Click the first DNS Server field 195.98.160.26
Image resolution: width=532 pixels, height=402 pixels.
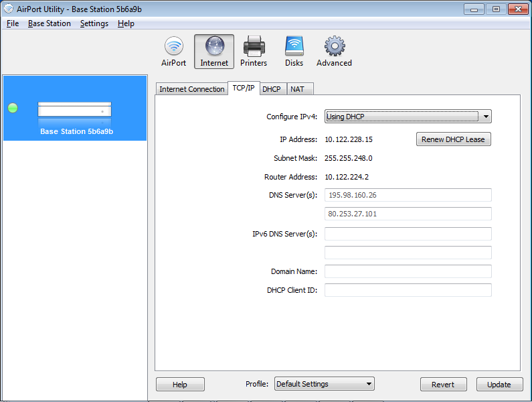[408, 195]
